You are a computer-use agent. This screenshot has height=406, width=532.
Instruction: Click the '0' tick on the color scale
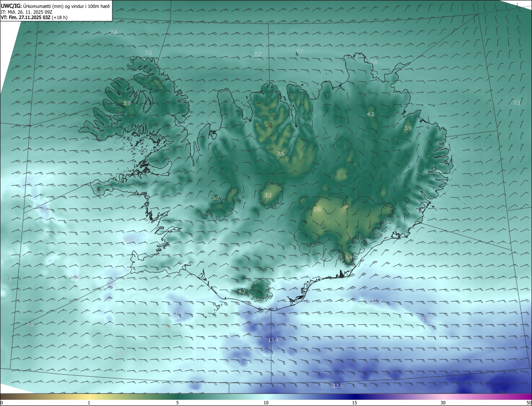(2, 403)
